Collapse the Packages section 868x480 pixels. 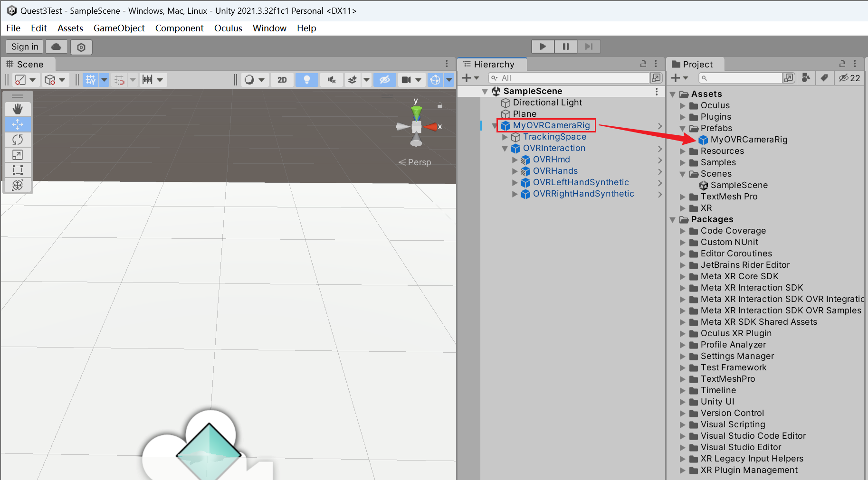[673, 220]
